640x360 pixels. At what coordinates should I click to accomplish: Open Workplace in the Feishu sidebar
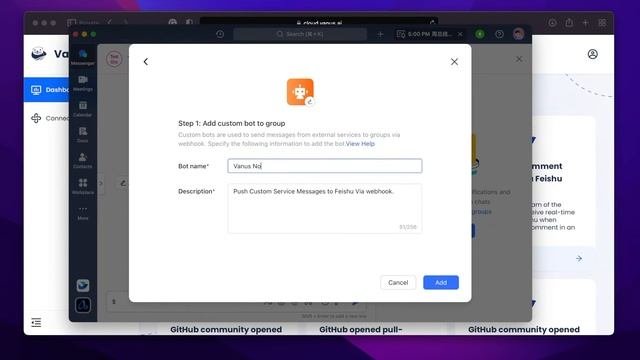pos(83,187)
